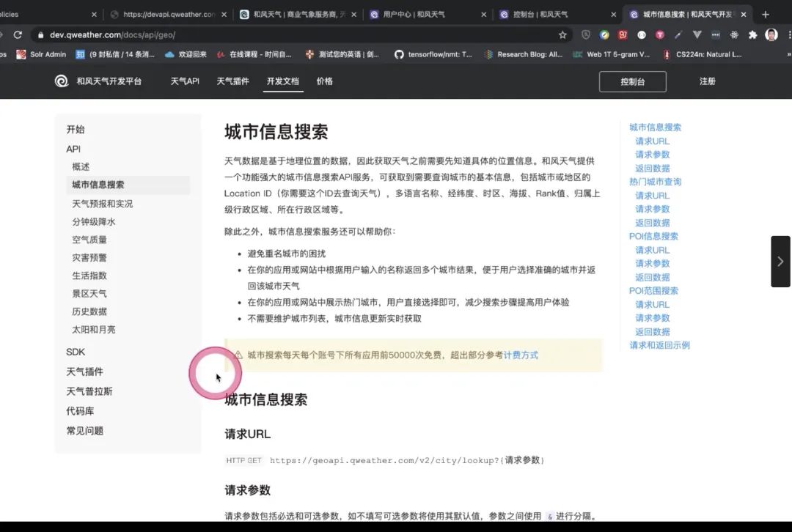The height and width of the screenshot is (532, 792).
Task: Open the Chrome profile avatar
Action: click(x=771, y=35)
